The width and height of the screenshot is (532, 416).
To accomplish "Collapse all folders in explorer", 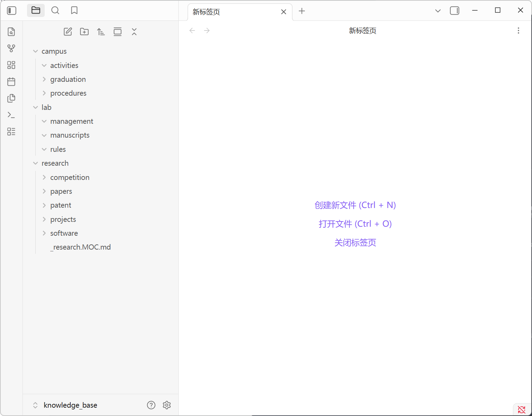I will point(134,32).
